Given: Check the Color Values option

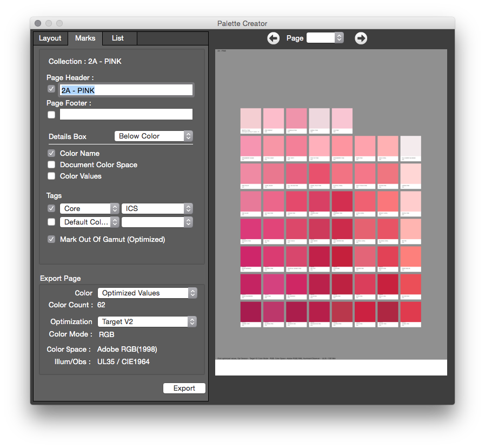Looking at the screenshot, I should tap(51, 176).
